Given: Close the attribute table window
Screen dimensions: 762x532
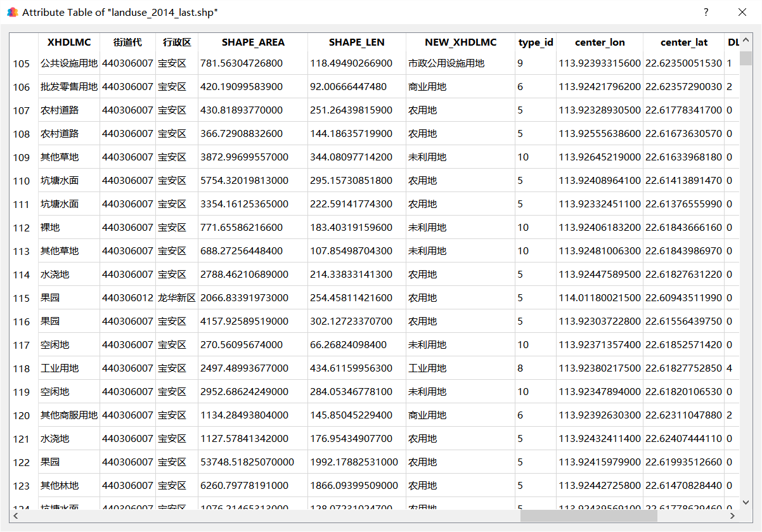Looking at the screenshot, I should pos(742,12).
